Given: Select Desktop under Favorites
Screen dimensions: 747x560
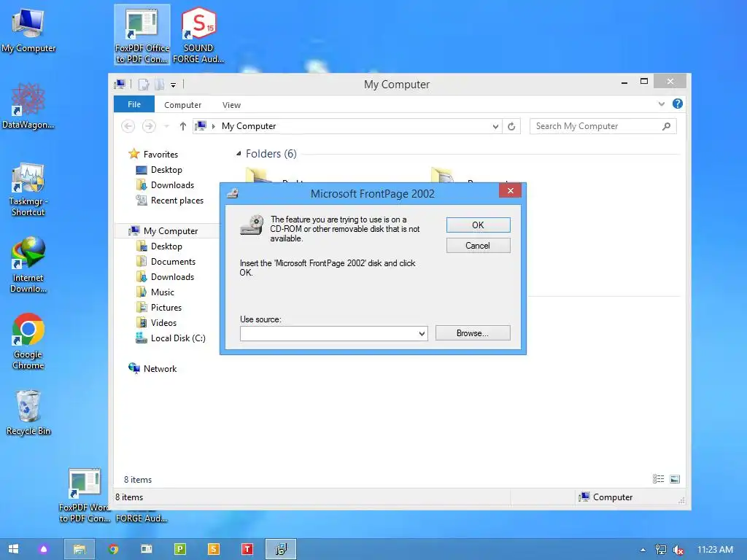Looking at the screenshot, I should tap(166, 170).
